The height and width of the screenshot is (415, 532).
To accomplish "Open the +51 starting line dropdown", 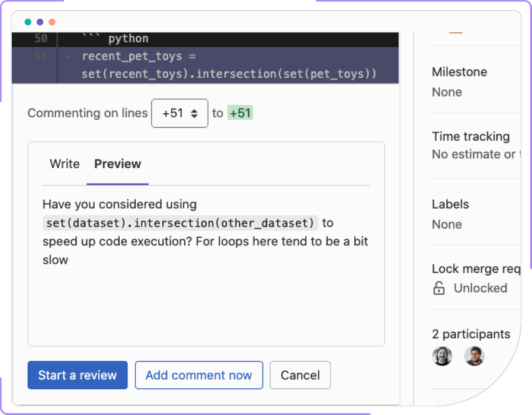I will click(180, 113).
